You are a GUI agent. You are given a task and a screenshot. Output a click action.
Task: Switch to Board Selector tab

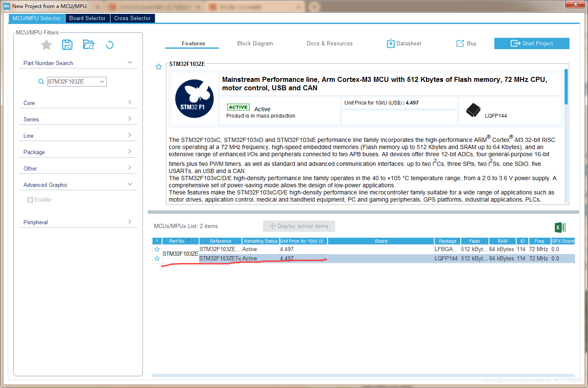[x=87, y=18]
